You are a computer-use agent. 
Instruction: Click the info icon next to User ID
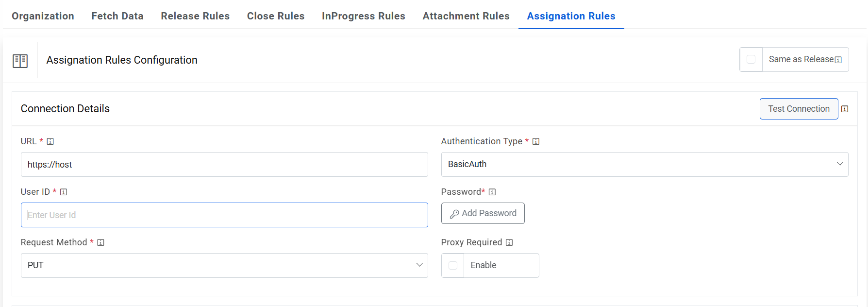click(64, 192)
